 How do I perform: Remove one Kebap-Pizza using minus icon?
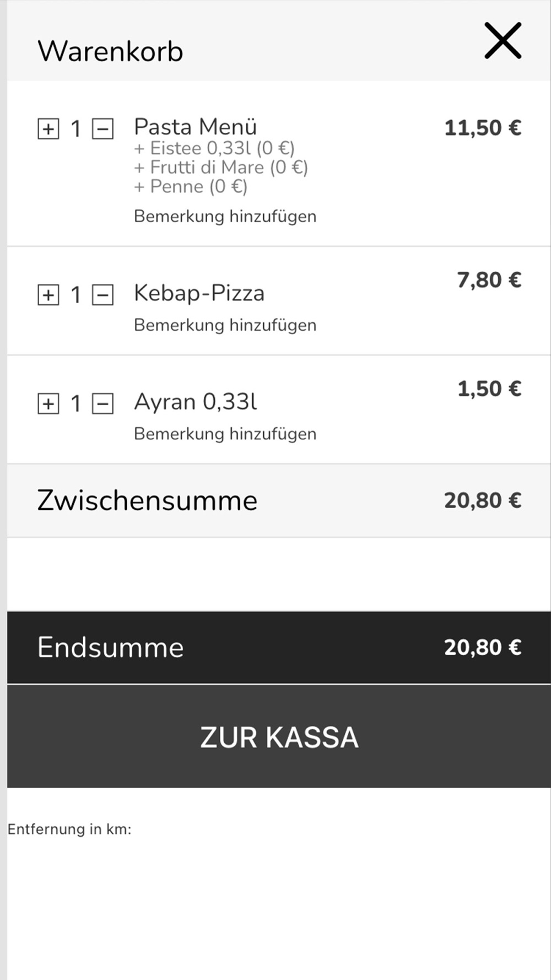(x=102, y=295)
